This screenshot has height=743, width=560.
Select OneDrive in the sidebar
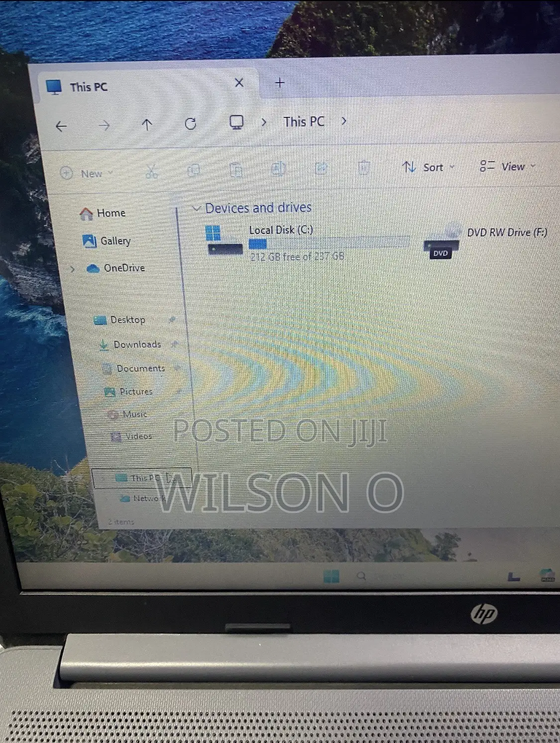[116, 268]
